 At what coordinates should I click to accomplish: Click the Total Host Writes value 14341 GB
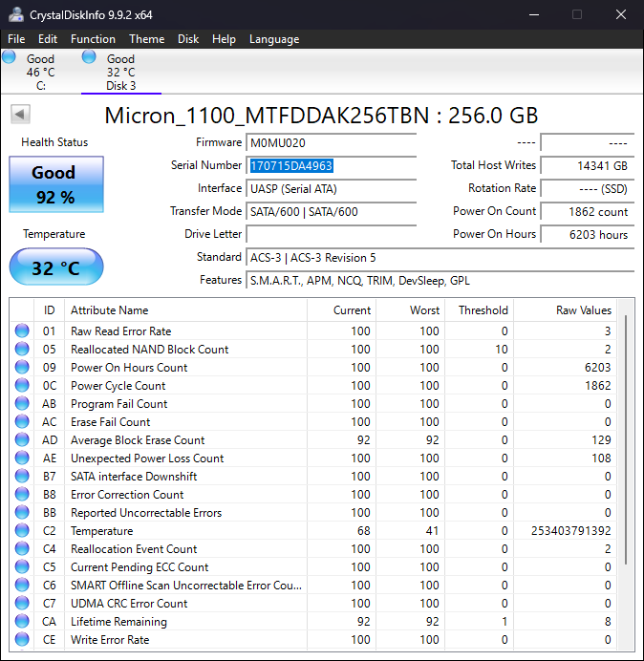click(x=587, y=165)
